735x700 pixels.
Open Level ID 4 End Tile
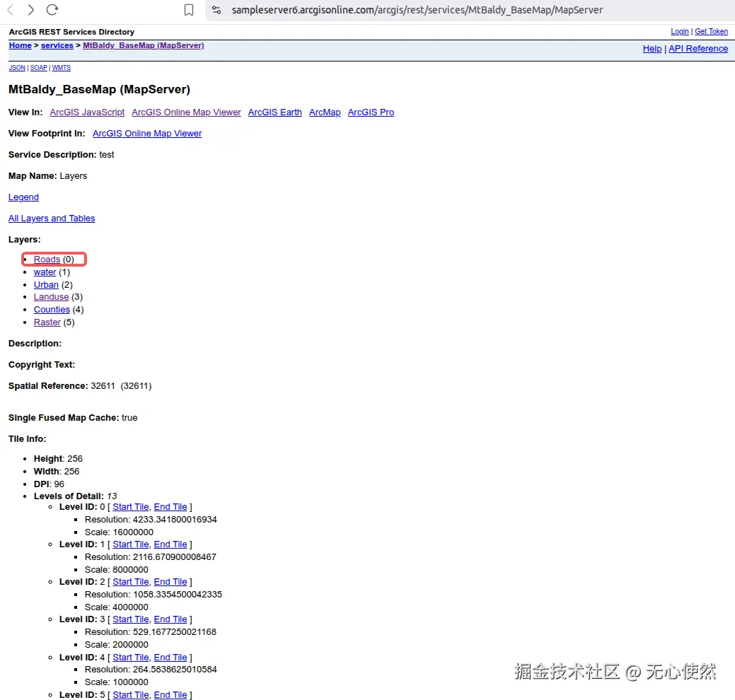pyautogui.click(x=170, y=658)
